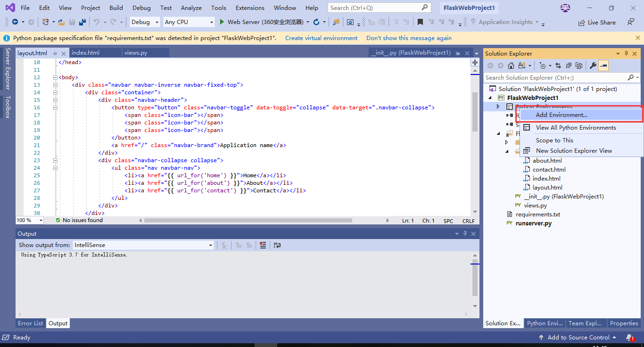Open the notifications bell in status bar

click(629, 338)
